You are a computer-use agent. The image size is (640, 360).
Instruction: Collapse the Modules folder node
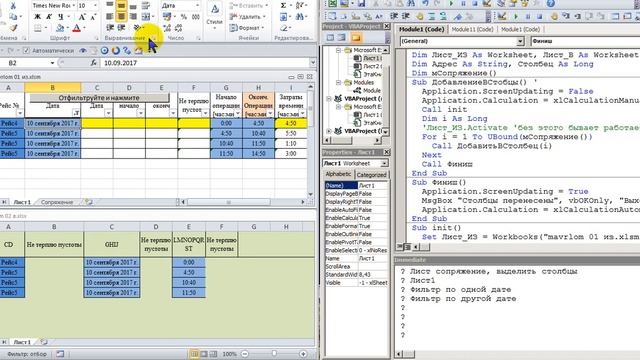pos(338,82)
